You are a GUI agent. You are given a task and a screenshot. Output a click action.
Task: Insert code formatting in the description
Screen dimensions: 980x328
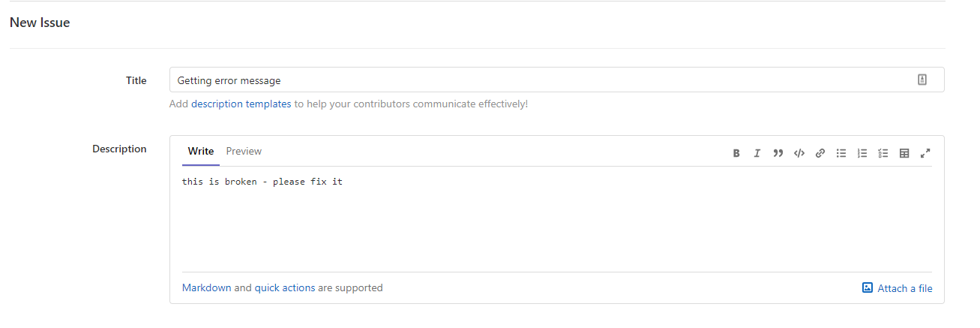pyautogui.click(x=799, y=153)
